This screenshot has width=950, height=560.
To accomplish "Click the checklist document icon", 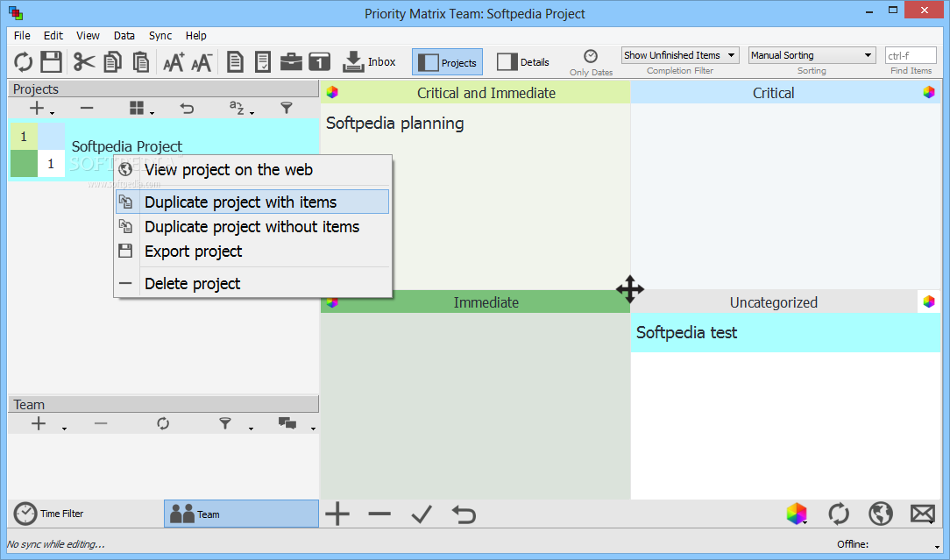I will pos(263,62).
